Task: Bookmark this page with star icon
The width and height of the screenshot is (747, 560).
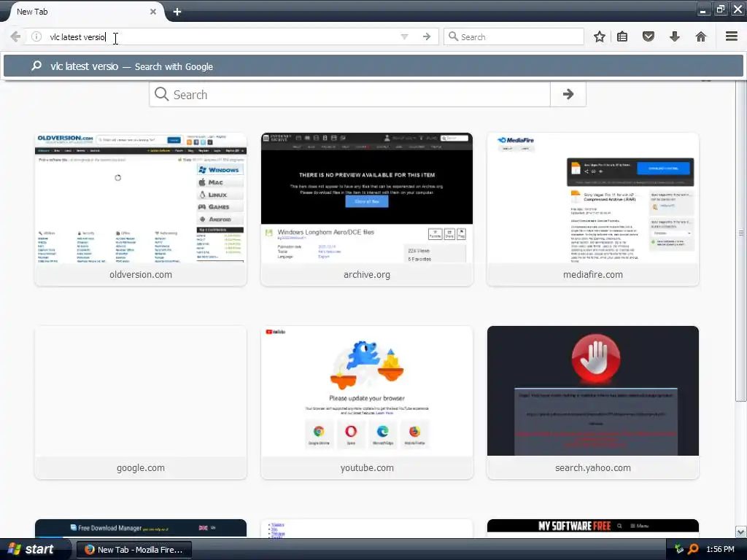Action: (600, 36)
